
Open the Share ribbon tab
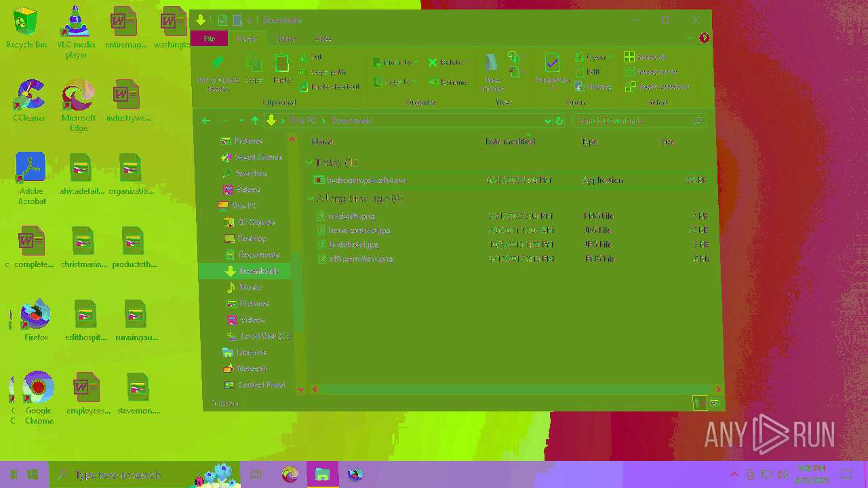(x=286, y=39)
